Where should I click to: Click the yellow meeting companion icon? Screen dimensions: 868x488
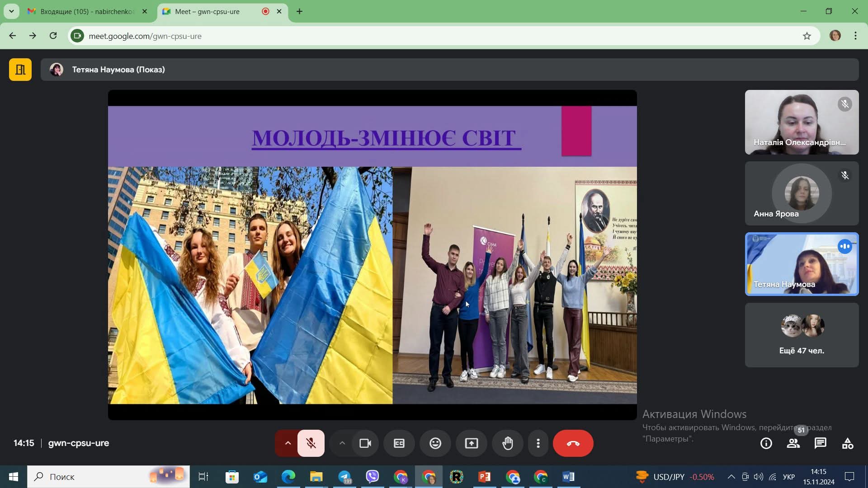click(20, 70)
